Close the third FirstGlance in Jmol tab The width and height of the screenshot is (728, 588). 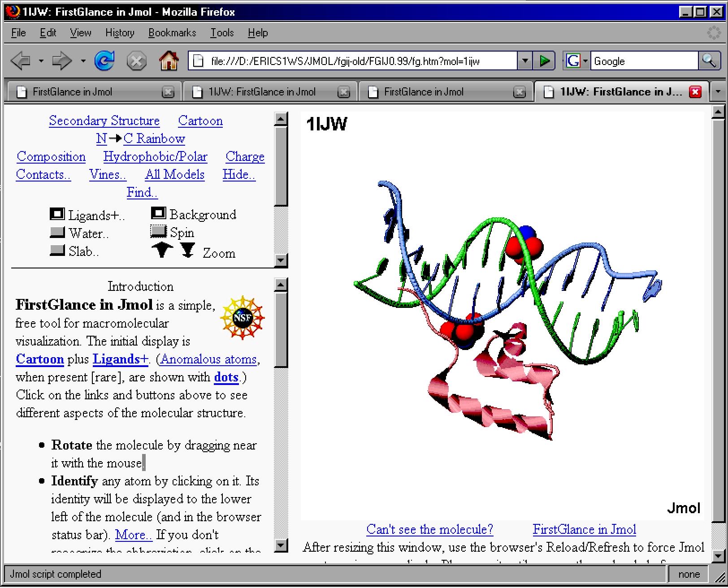[520, 92]
